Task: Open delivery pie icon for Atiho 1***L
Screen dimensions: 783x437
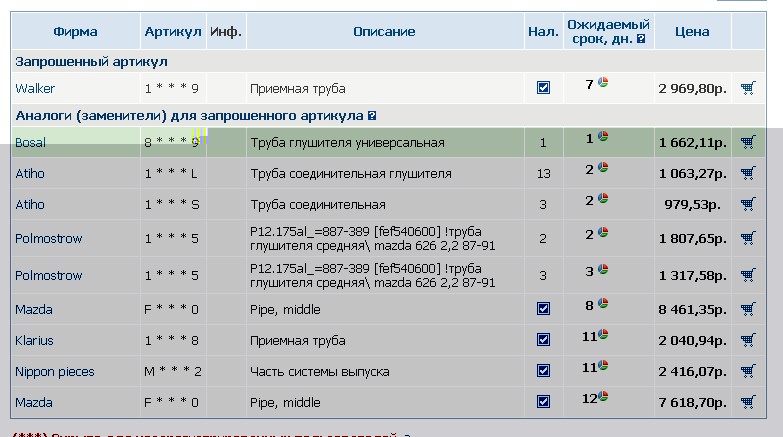Action: pos(603,167)
